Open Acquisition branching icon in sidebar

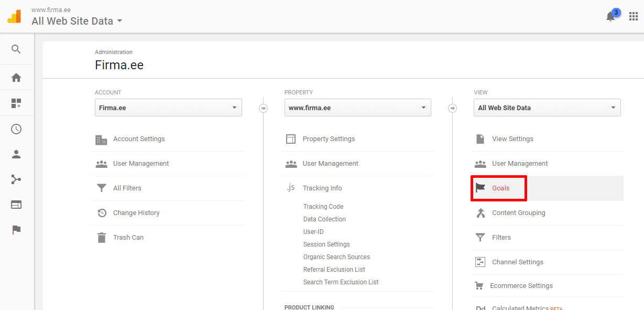16,180
